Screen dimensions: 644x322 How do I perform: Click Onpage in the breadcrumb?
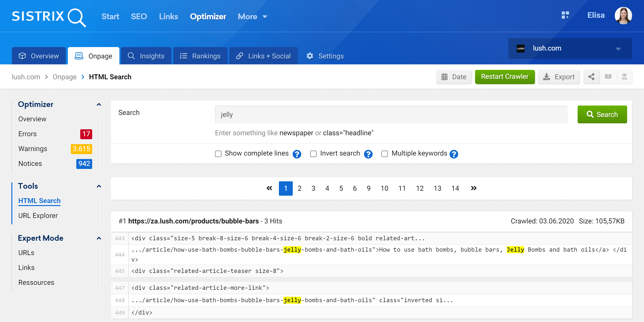tap(64, 77)
